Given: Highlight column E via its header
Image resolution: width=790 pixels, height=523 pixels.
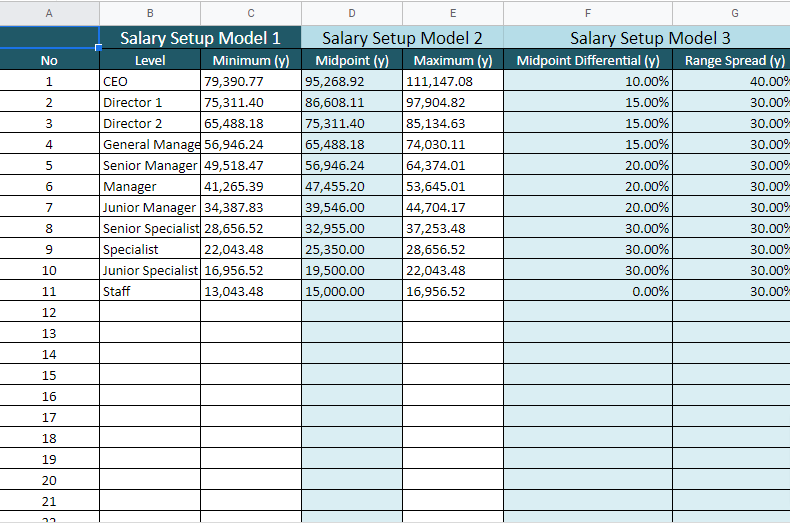Looking at the screenshot, I should pyautogui.click(x=453, y=13).
